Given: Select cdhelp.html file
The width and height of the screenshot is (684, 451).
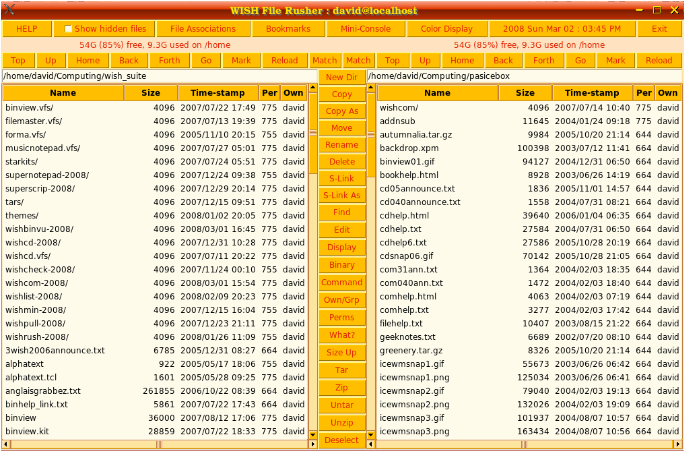Looking at the screenshot, I should pyautogui.click(x=529, y=215).
